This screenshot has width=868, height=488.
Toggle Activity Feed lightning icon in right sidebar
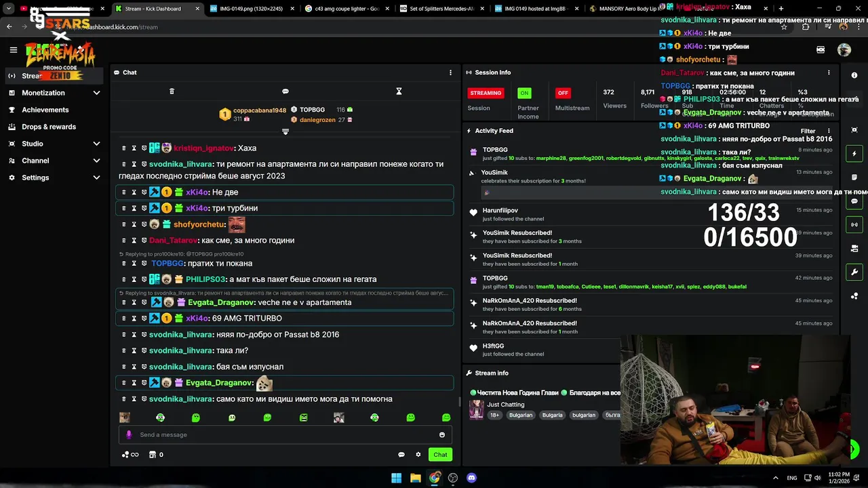[854, 153]
